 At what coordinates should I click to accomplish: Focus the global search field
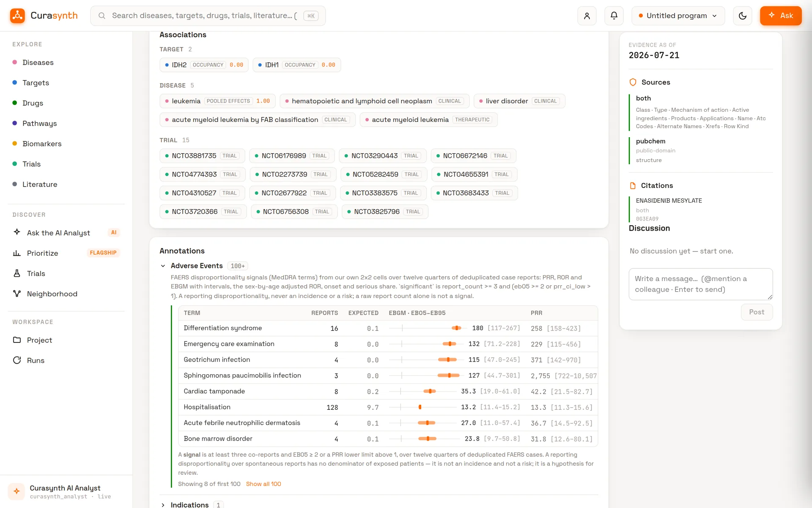208,16
